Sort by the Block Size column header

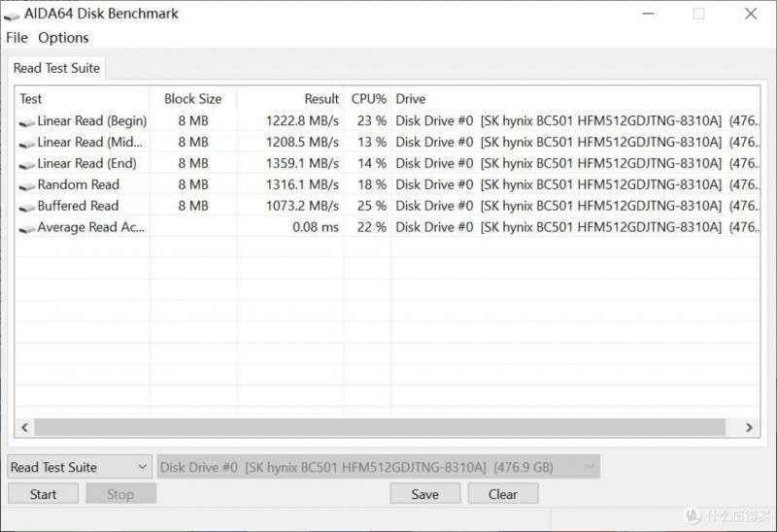(192, 99)
